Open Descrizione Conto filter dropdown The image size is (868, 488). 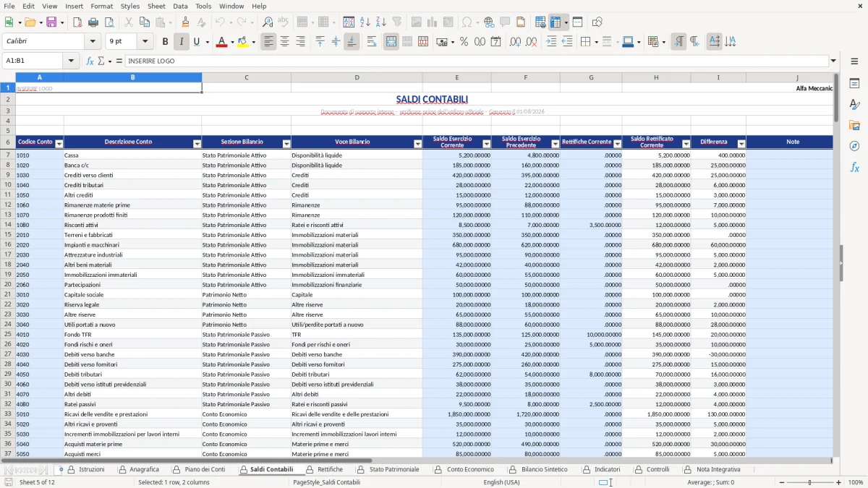tap(197, 144)
